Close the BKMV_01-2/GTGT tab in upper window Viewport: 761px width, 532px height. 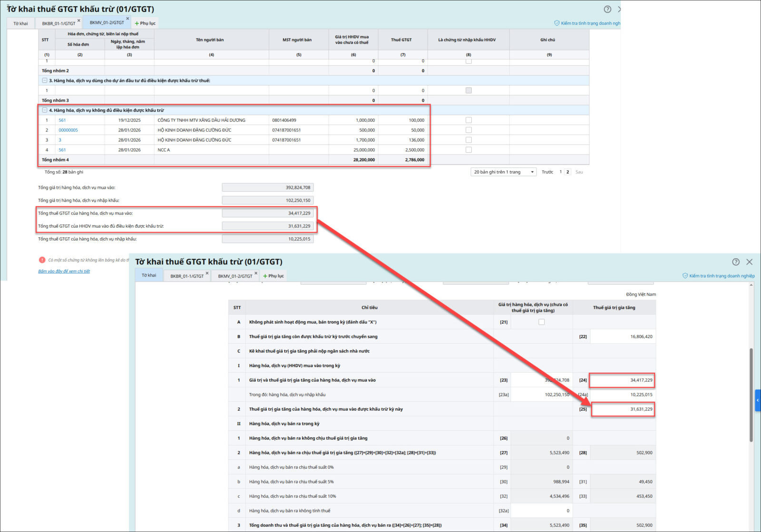pos(127,19)
